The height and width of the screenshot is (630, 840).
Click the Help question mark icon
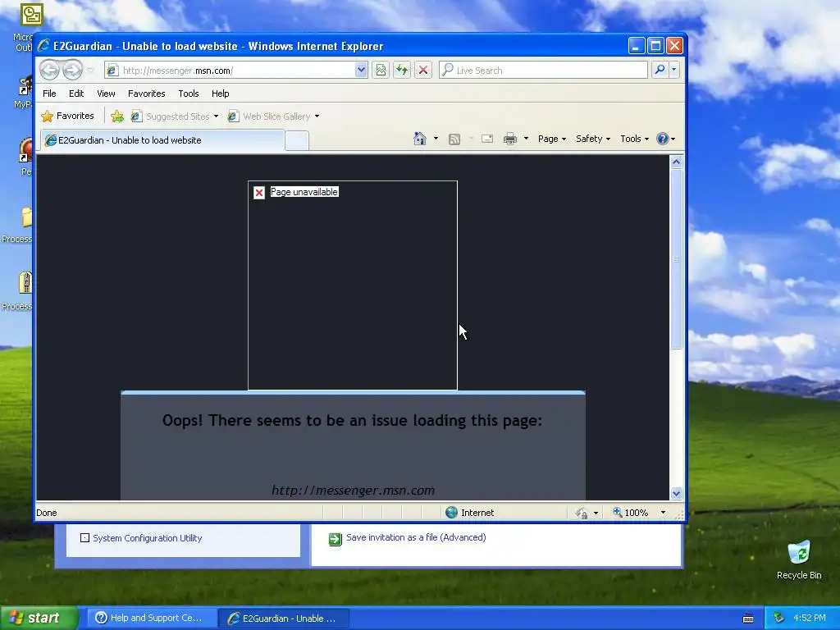pyautogui.click(x=663, y=139)
